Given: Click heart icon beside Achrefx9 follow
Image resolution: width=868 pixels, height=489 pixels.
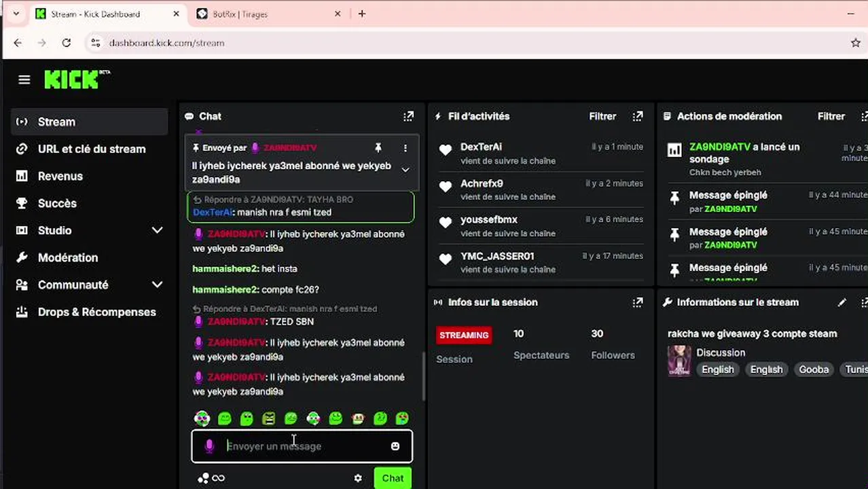Looking at the screenshot, I should click(x=446, y=187).
